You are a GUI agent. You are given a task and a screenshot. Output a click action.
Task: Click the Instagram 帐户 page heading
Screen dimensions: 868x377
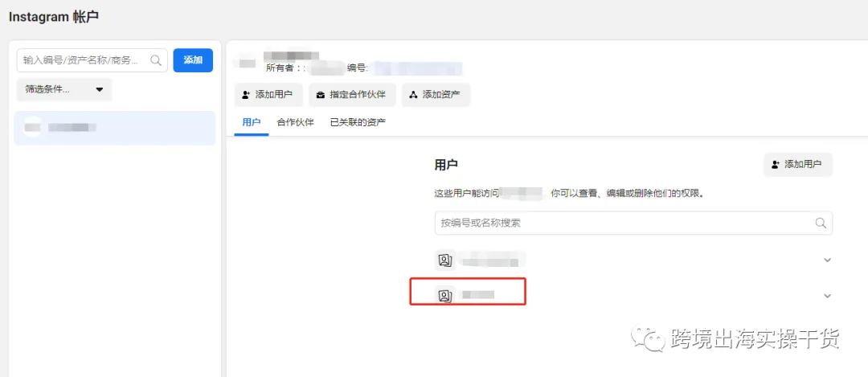tap(54, 17)
